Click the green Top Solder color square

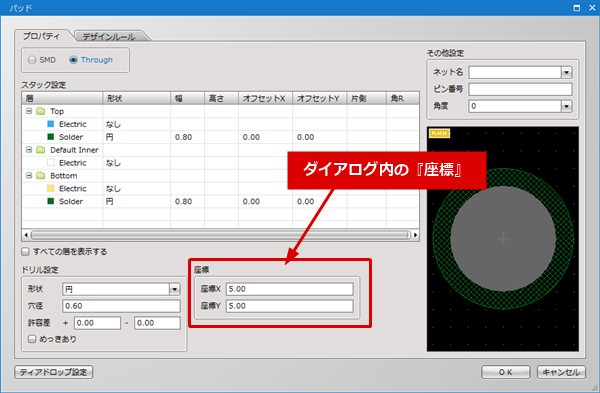click(x=51, y=137)
